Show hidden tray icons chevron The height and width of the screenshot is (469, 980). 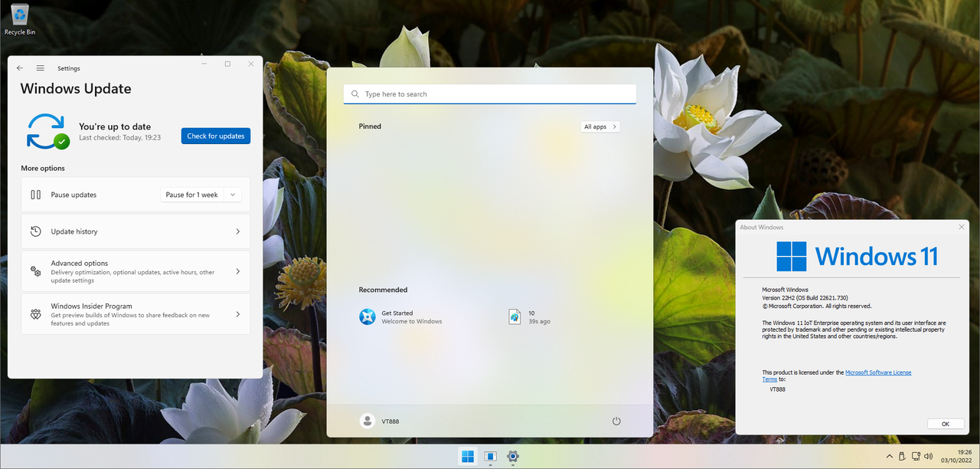click(x=889, y=456)
